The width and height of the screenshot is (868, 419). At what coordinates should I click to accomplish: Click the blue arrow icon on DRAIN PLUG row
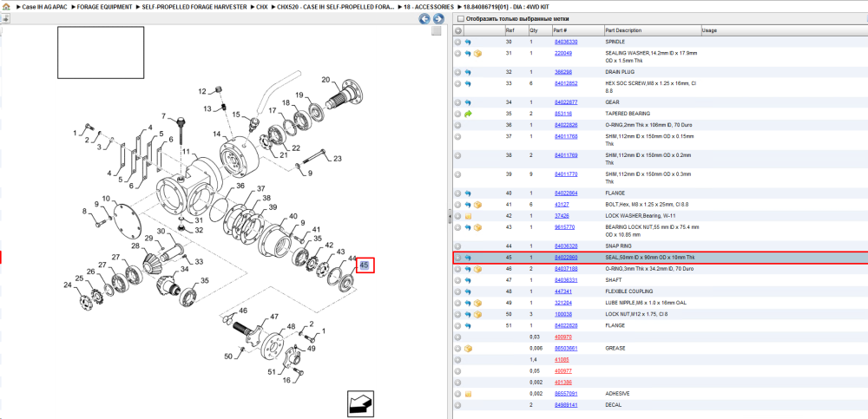coord(468,73)
